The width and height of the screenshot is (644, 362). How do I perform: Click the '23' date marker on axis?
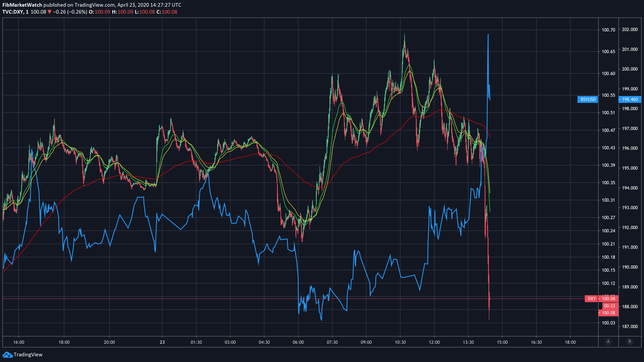point(162,342)
